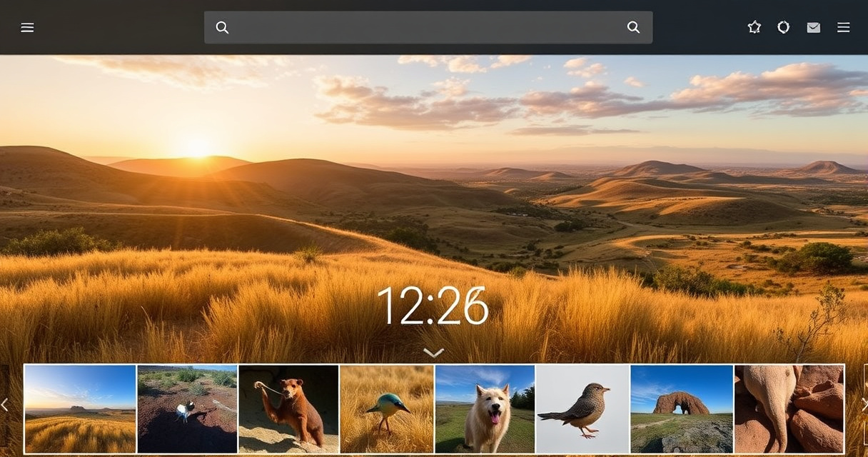Open the hamburger menu at top left

pos(27,28)
